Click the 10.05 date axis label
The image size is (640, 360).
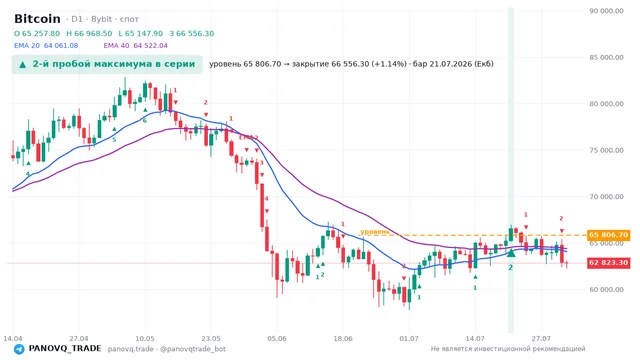(145, 339)
